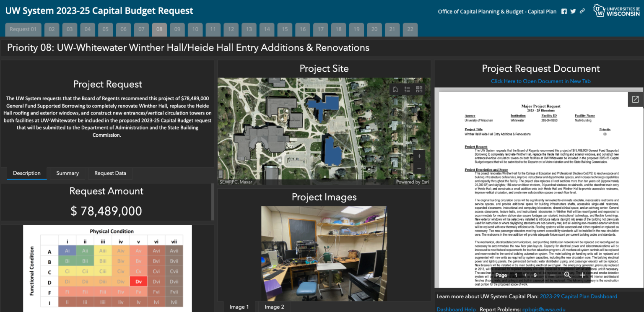Edit the PDF page number field
The width and height of the screenshot is (644, 312).
(x=516, y=275)
